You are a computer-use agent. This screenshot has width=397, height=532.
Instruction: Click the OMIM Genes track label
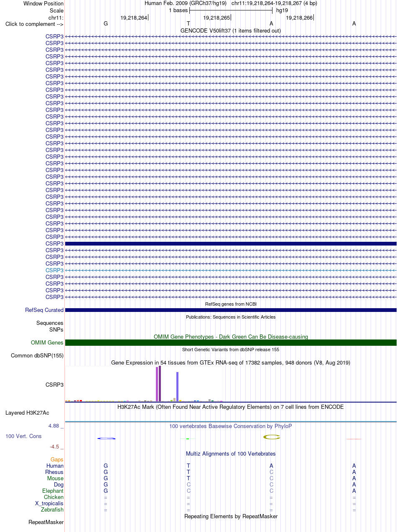pyautogui.click(x=47, y=342)
